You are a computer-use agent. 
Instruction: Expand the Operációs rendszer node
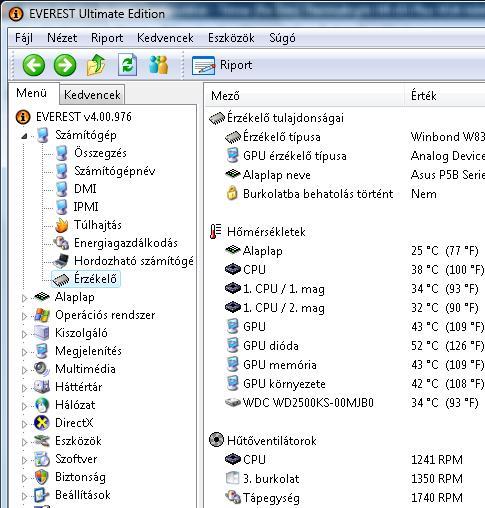(x=24, y=316)
